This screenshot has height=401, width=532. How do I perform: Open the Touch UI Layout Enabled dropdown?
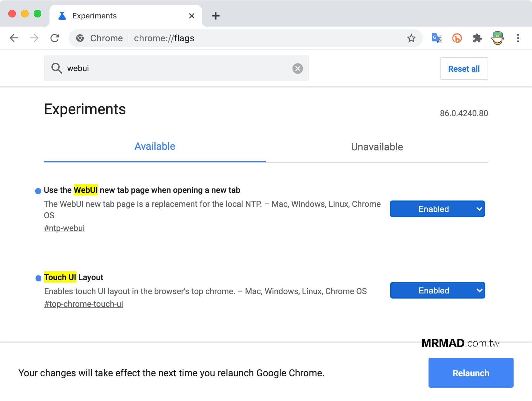[438, 290]
